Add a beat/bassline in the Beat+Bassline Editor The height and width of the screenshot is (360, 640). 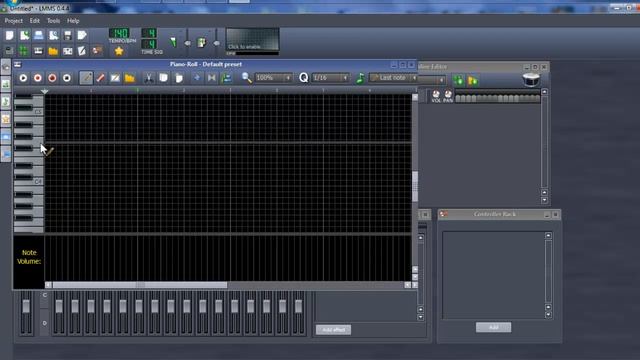click(x=458, y=80)
